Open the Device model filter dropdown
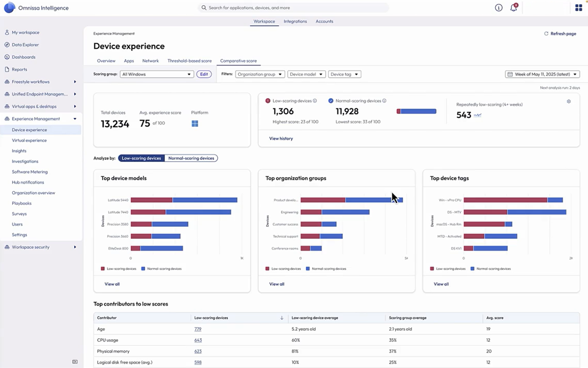The width and height of the screenshot is (588, 368). (306, 74)
